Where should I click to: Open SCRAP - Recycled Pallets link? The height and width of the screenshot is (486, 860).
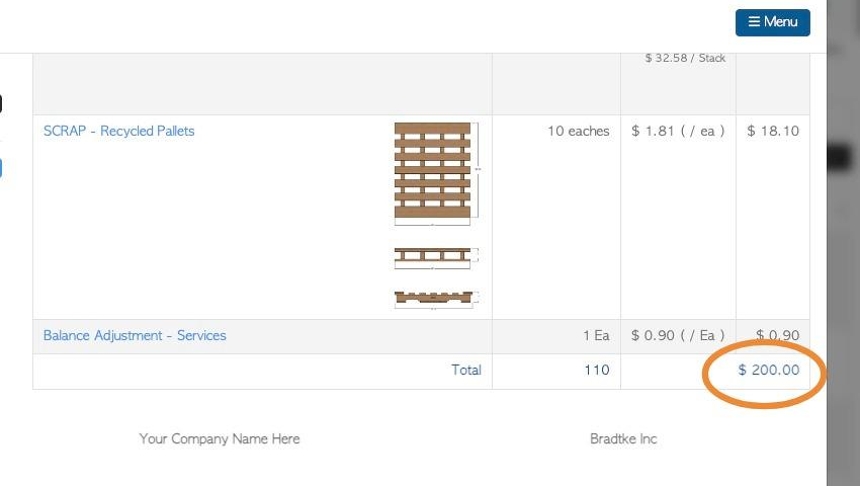tap(119, 131)
